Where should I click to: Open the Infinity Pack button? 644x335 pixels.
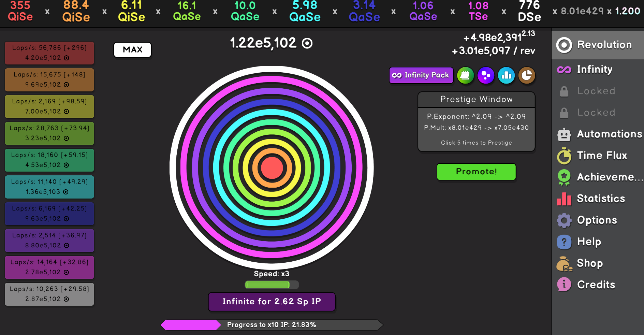coord(421,75)
